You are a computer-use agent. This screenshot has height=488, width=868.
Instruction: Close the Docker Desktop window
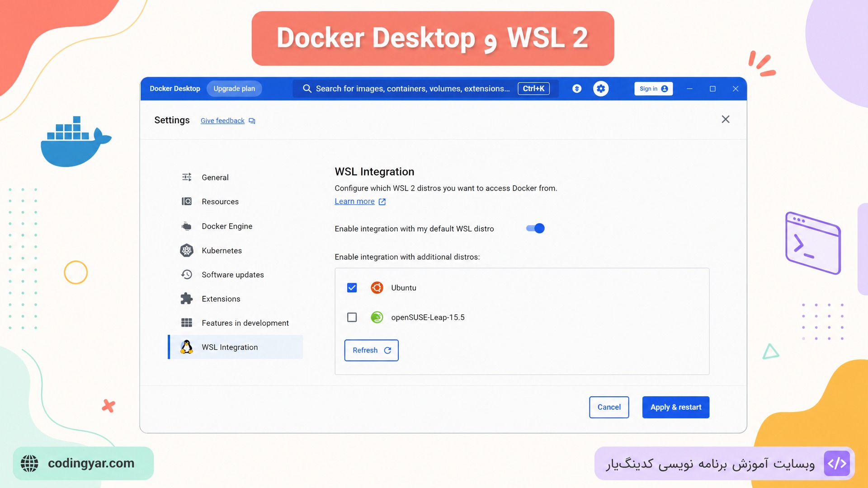[x=736, y=89]
